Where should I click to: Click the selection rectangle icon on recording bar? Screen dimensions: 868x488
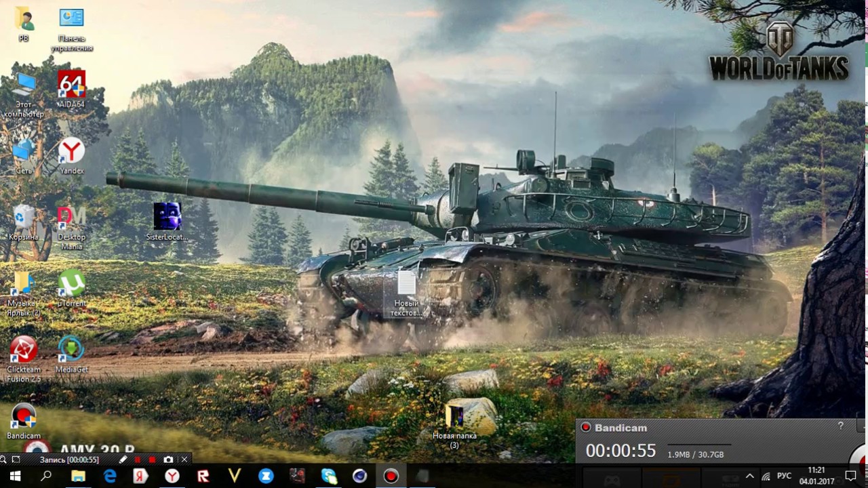(x=16, y=460)
